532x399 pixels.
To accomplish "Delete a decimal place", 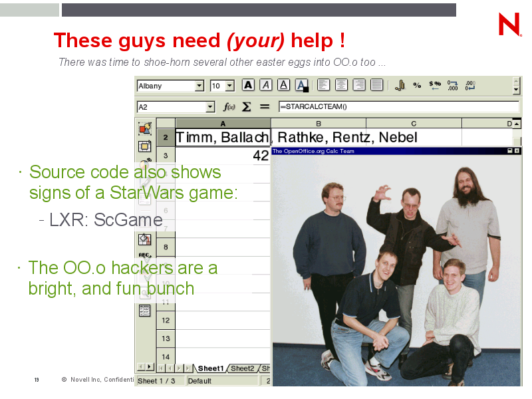I will pos(470,85).
